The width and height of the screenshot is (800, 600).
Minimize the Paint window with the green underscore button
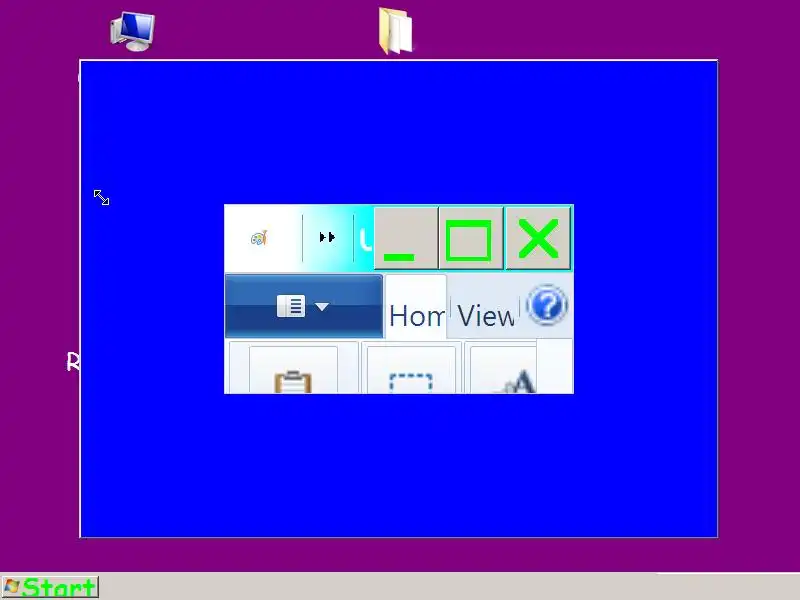pyautogui.click(x=406, y=238)
